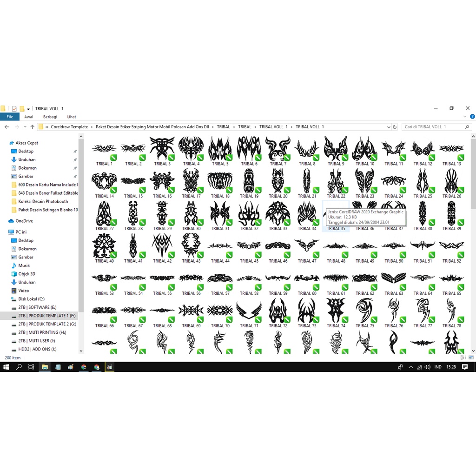Refresh the current folder view

pyautogui.click(x=395, y=127)
